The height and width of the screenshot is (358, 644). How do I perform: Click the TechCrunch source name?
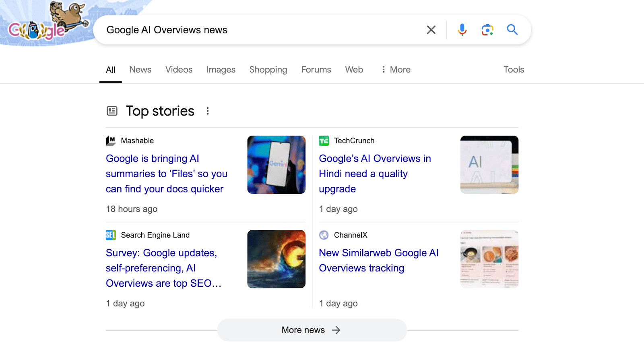click(354, 141)
